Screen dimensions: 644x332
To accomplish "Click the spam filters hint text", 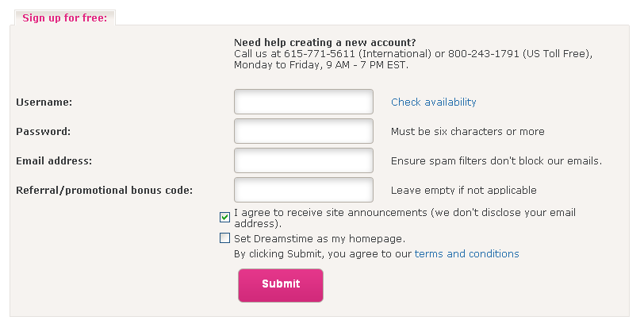I will tap(496, 161).
